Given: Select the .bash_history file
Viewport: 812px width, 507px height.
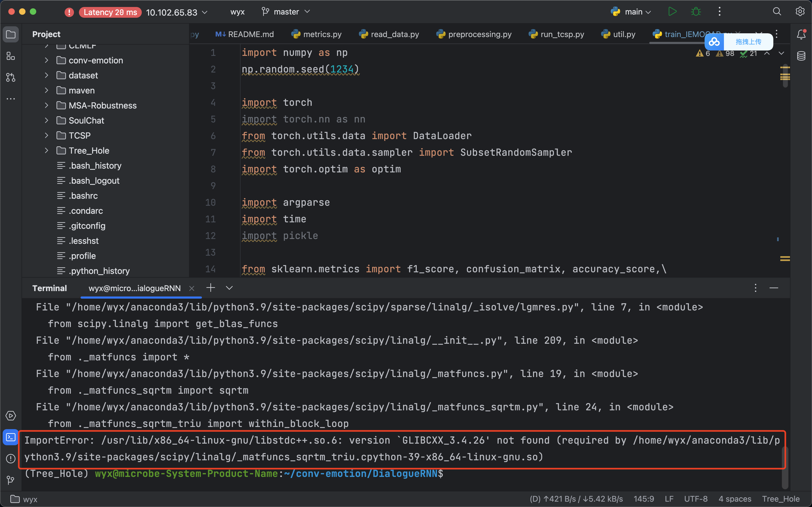Looking at the screenshot, I should [95, 166].
